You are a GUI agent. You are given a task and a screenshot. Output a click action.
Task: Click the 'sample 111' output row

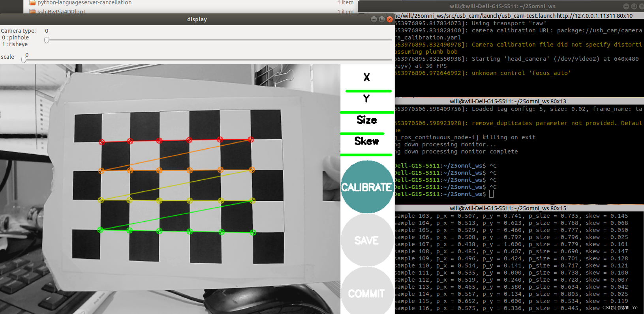[x=512, y=273]
